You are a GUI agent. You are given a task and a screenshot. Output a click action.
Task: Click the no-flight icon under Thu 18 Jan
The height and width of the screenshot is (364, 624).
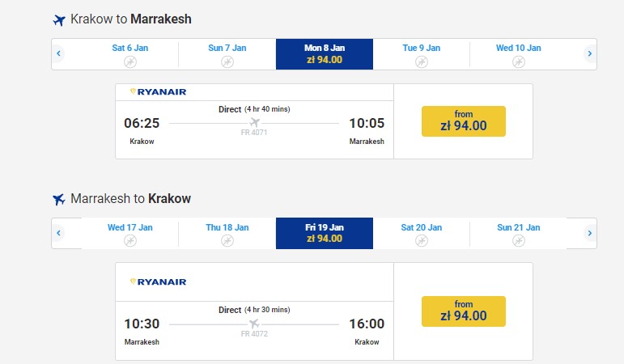coord(227,241)
